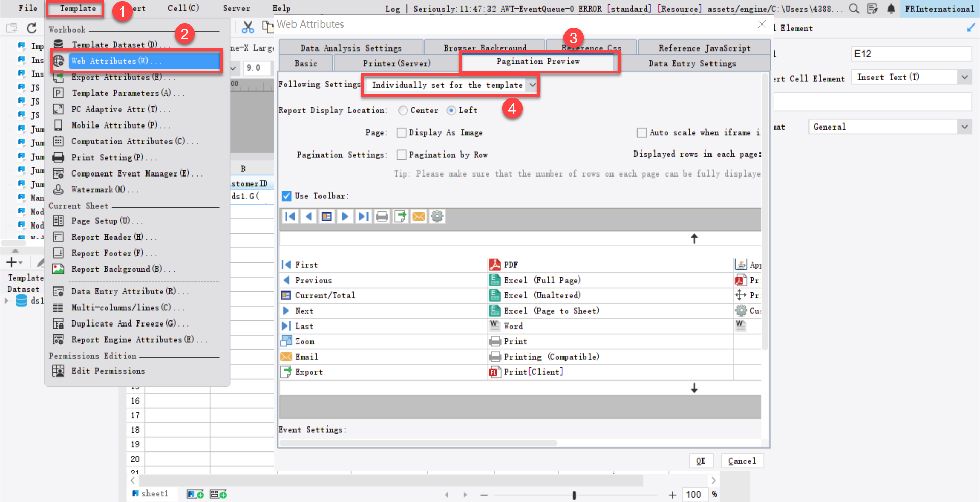This screenshot has height=502, width=980.
Task: Click the Previous page toolbar icon
Action: click(308, 216)
